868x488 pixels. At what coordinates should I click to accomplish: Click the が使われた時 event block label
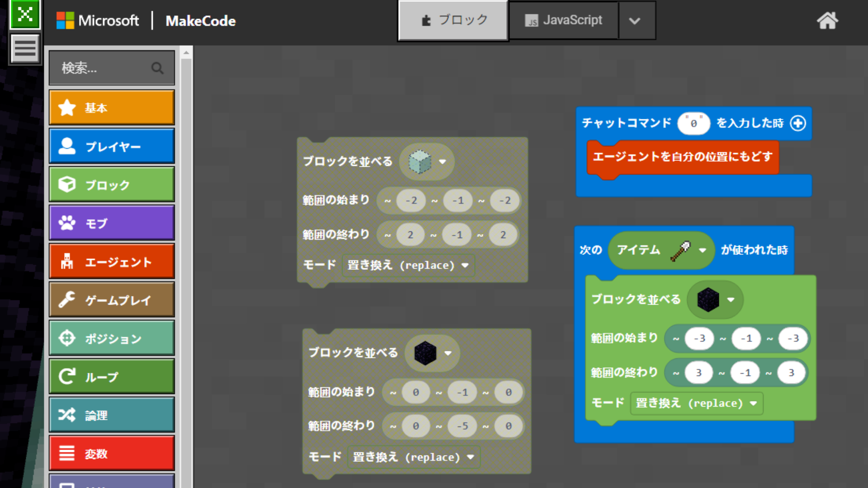[x=754, y=250]
